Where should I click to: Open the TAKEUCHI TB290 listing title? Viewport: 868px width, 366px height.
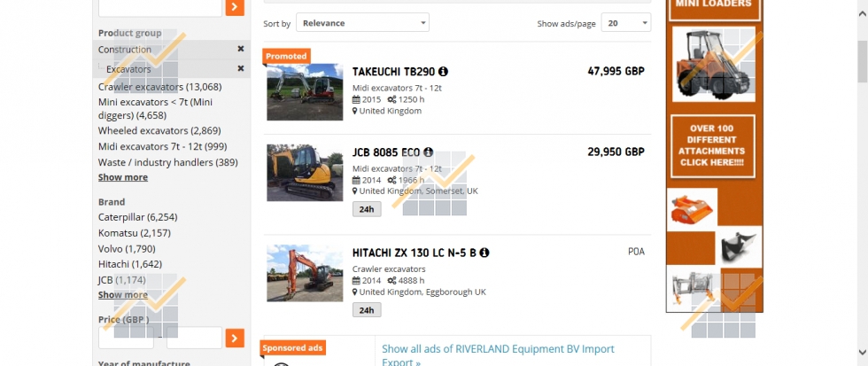click(x=393, y=72)
